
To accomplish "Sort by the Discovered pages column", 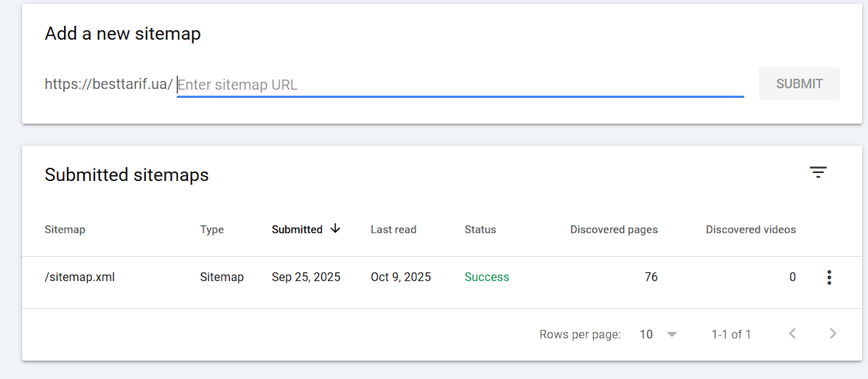I will [614, 230].
